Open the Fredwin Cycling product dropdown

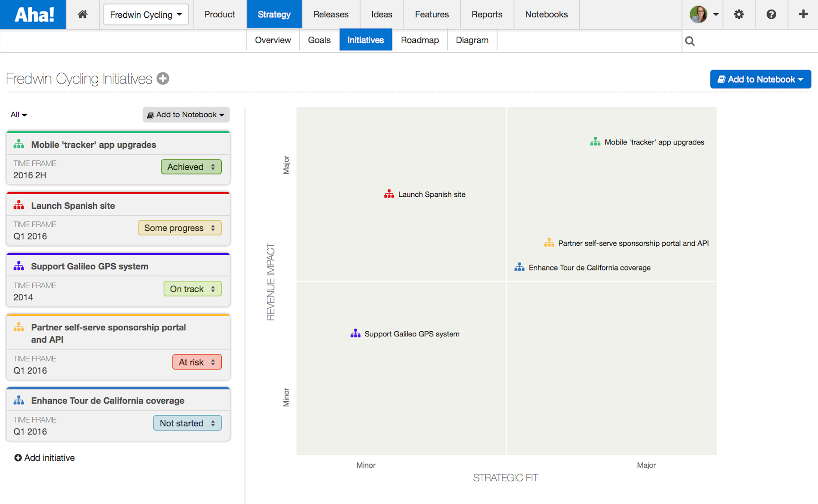[145, 14]
